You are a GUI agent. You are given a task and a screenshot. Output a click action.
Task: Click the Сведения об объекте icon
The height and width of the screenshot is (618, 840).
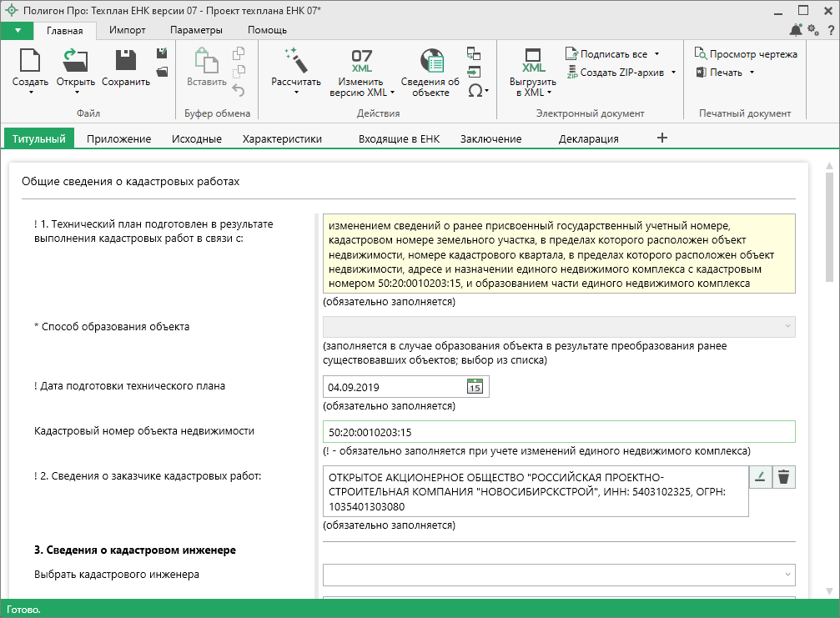tap(430, 62)
